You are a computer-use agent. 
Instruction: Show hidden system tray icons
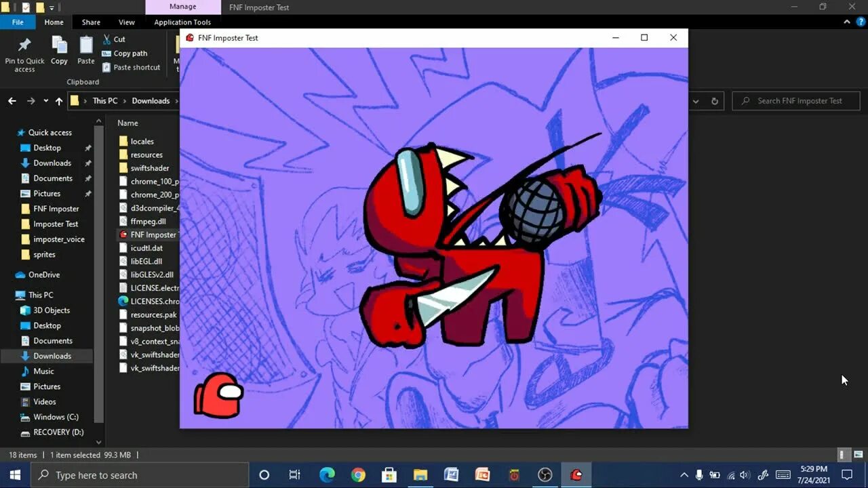684,475
